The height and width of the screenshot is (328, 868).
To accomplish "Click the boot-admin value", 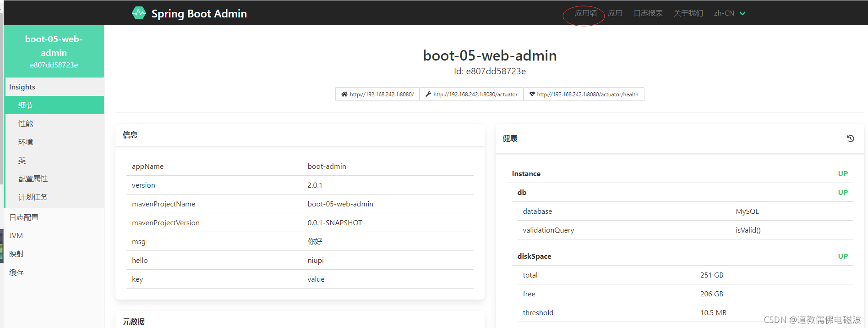I will coord(327,166).
